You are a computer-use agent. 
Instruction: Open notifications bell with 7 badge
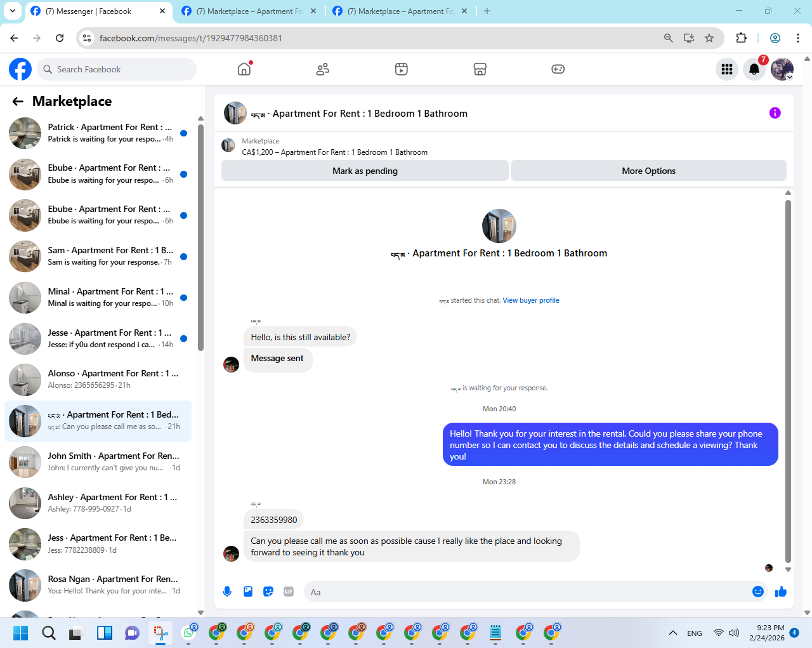pos(754,69)
